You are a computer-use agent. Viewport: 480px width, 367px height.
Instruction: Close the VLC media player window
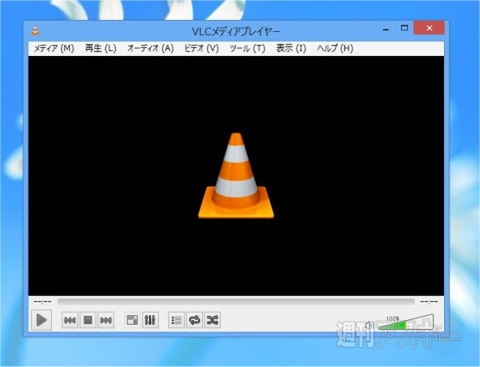[429, 28]
